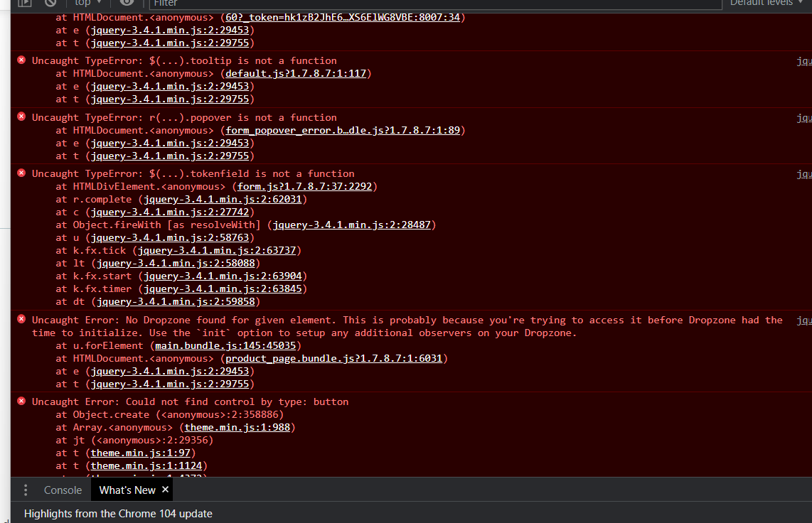Open the product_page.bundle.js source link
812x523 pixels.
333,358
